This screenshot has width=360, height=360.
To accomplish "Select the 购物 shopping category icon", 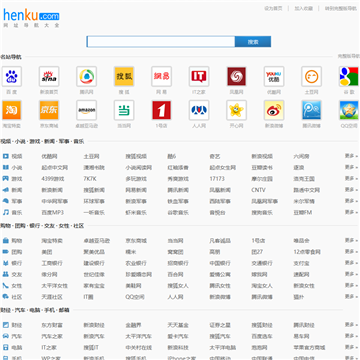I will pos(6,240).
